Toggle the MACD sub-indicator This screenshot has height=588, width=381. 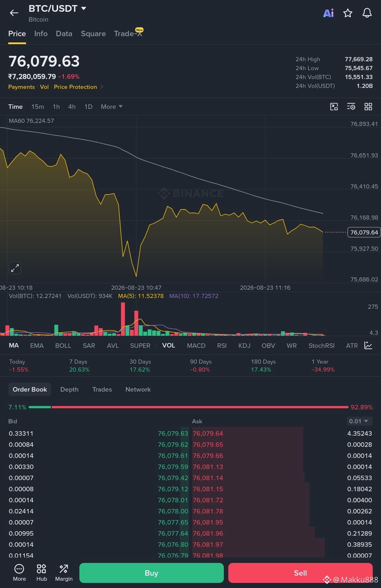pyautogui.click(x=196, y=345)
